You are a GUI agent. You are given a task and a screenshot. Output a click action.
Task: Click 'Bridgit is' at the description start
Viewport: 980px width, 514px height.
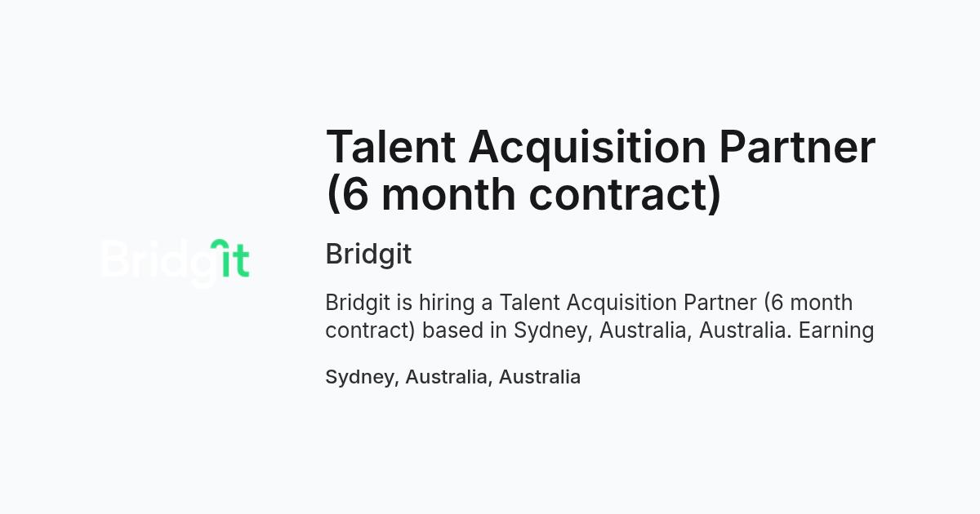point(369,303)
